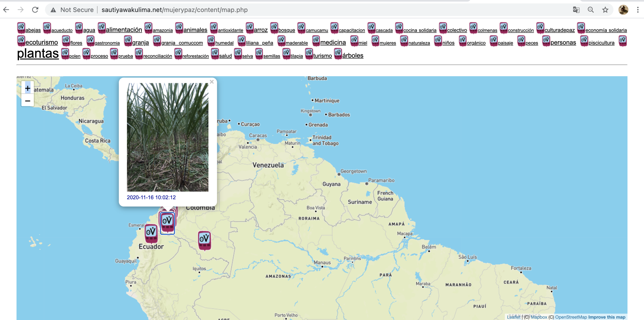Reload the page with refresh icon
Viewport: 644px width, 320px height.
(x=35, y=10)
